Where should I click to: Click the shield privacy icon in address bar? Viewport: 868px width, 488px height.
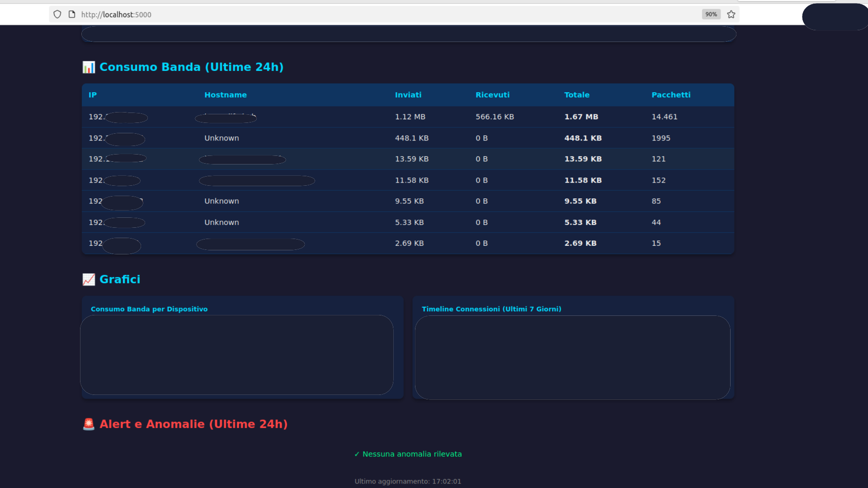tap(57, 14)
